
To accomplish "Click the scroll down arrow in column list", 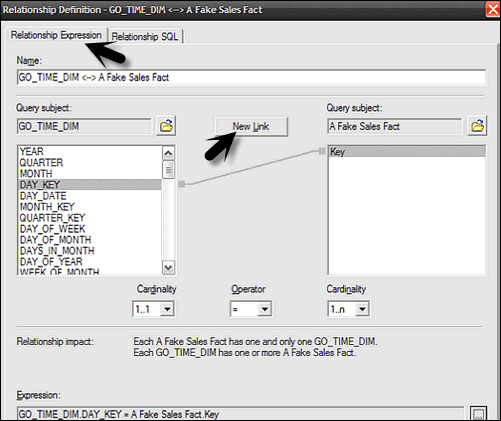I will pyautogui.click(x=168, y=268).
